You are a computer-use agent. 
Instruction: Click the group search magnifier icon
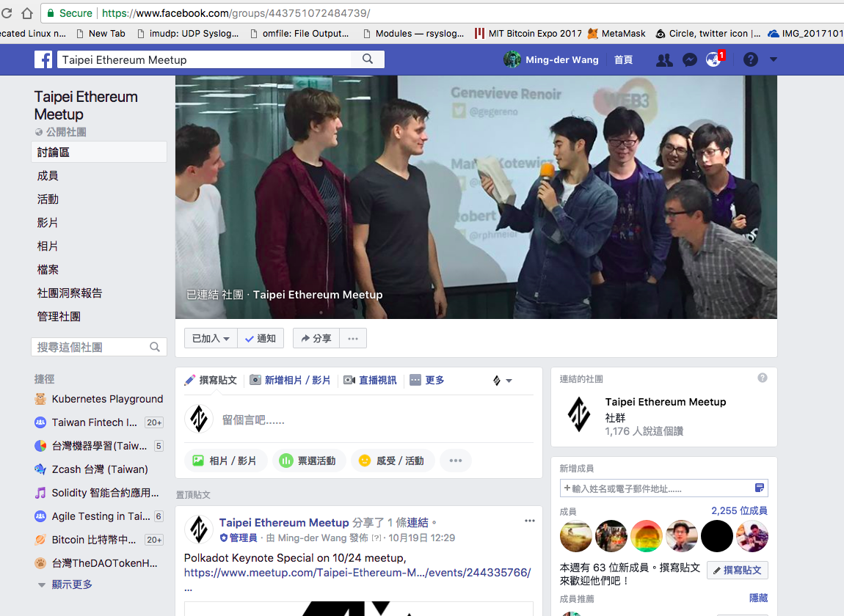point(154,348)
